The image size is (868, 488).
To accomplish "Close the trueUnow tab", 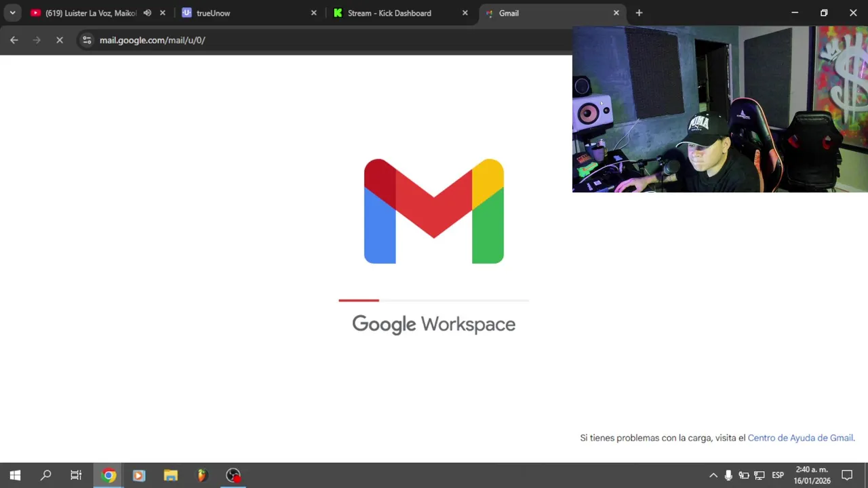I will [x=313, y=13].
